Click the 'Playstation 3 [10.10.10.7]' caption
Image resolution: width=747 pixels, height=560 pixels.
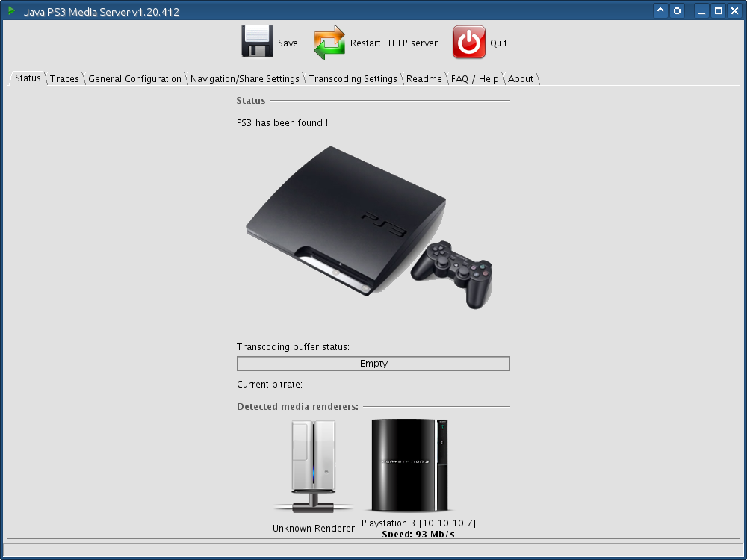click(x=419, y=523)
